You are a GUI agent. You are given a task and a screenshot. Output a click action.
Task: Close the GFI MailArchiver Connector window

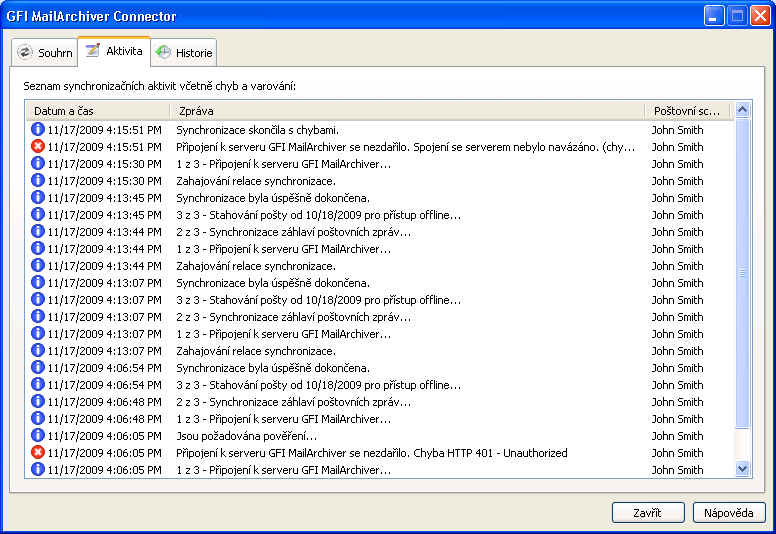(760, 16)
